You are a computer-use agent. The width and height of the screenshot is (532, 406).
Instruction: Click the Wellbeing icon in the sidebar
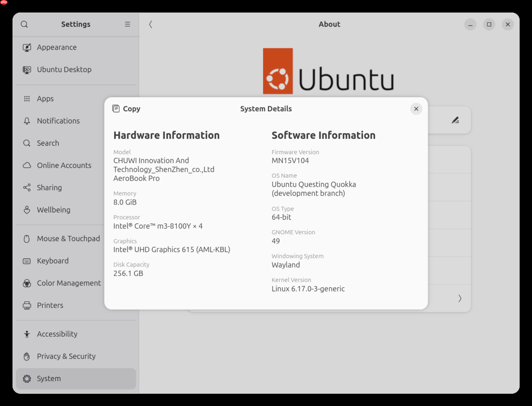click(x=27, y=210)
